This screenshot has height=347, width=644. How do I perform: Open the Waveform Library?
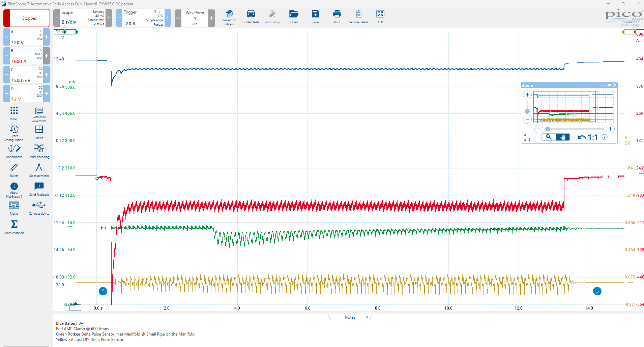(x=229, y=18)
